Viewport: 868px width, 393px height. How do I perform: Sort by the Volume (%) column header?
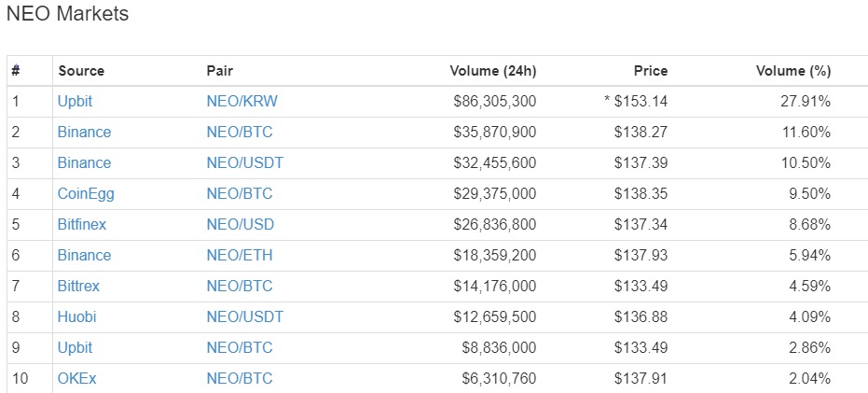tap(793, 71)
